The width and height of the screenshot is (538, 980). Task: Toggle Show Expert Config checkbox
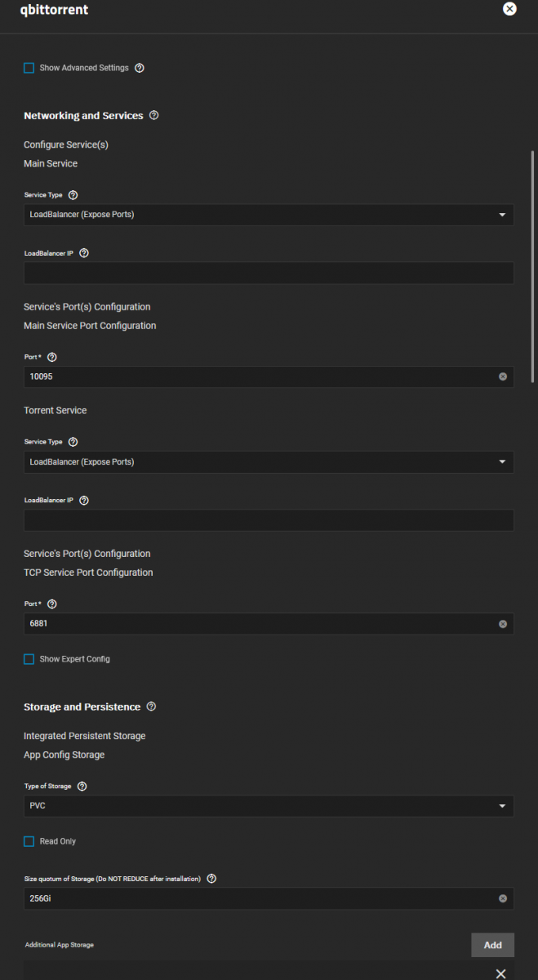(29, 659)
